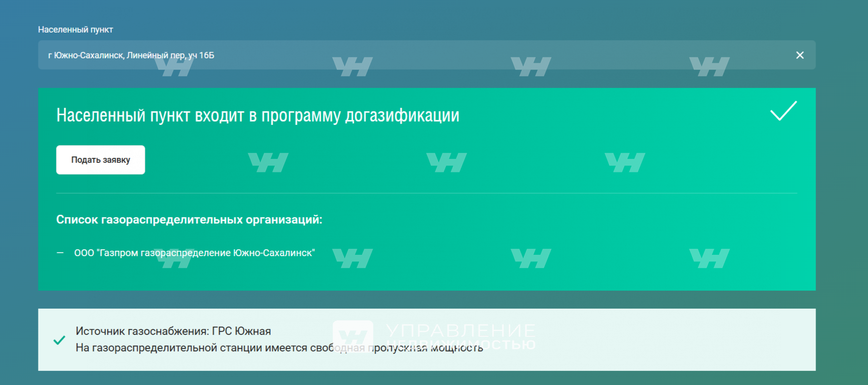Click watermark logo overlapping the Газпром organization name
Screen dimensions: 868x385
pyautogui.click(x=174, y=259)
